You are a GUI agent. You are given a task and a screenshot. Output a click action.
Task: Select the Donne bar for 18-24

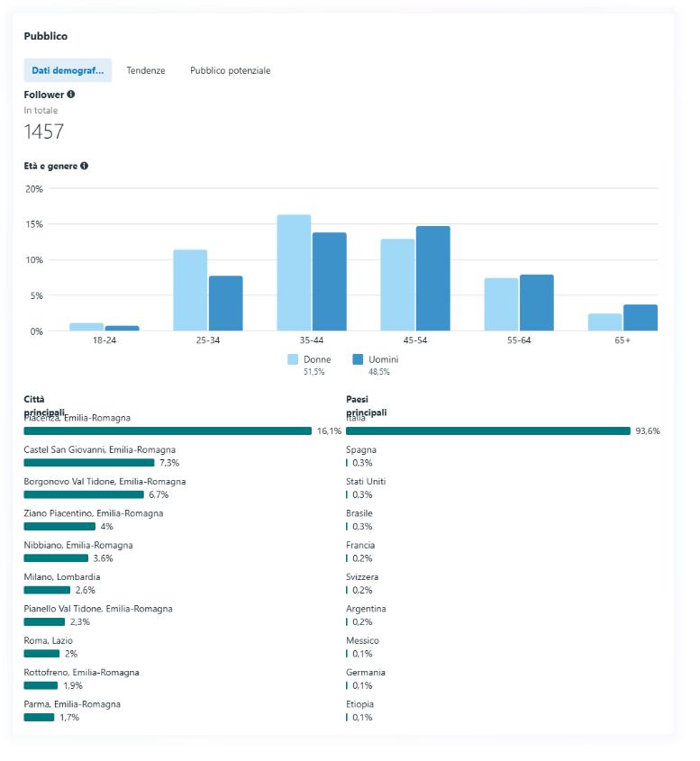(86, 327)
